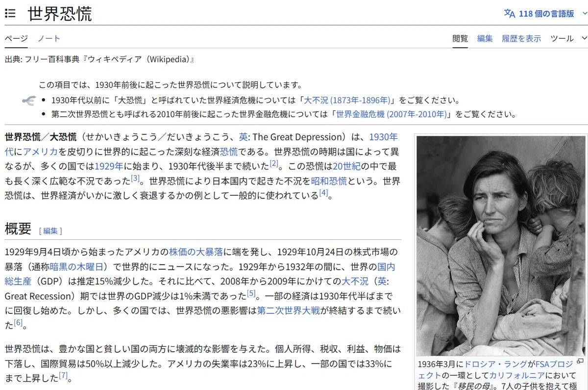The image size is (588, 390).
Task: Click the text ウィキペディア（Wikipedia）
Action: (x=140, y=59)
